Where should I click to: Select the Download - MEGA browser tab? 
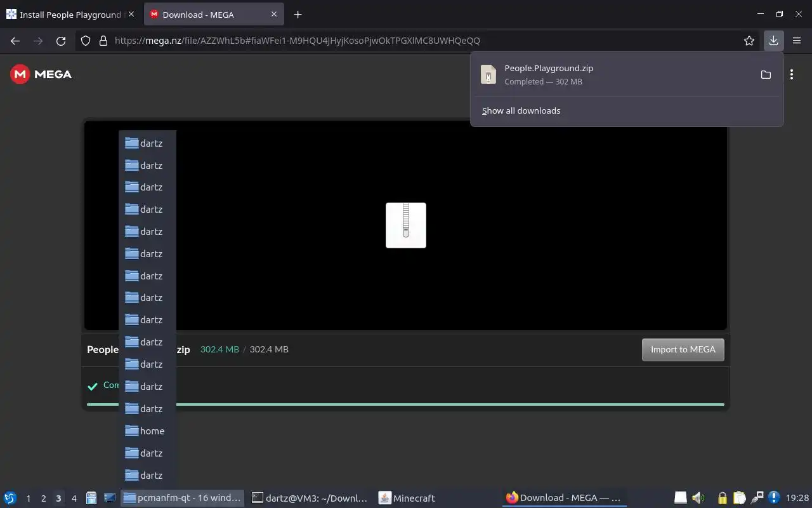[x=214, y=14]
